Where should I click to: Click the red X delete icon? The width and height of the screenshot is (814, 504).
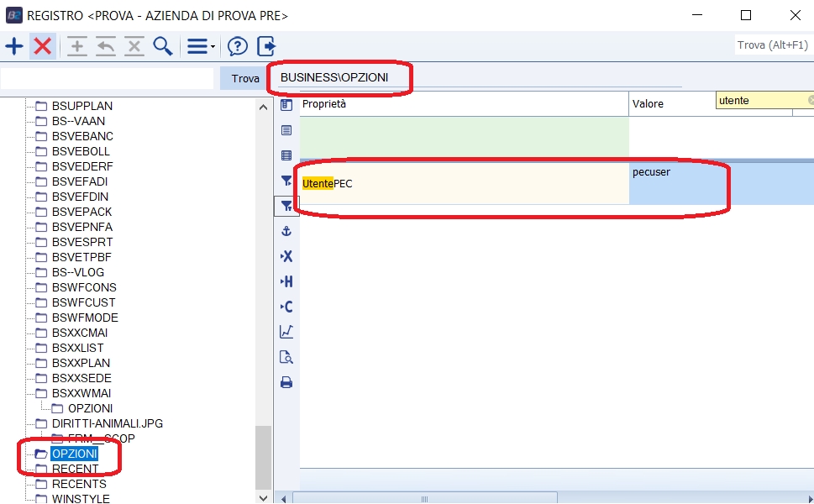coord(43,46)
